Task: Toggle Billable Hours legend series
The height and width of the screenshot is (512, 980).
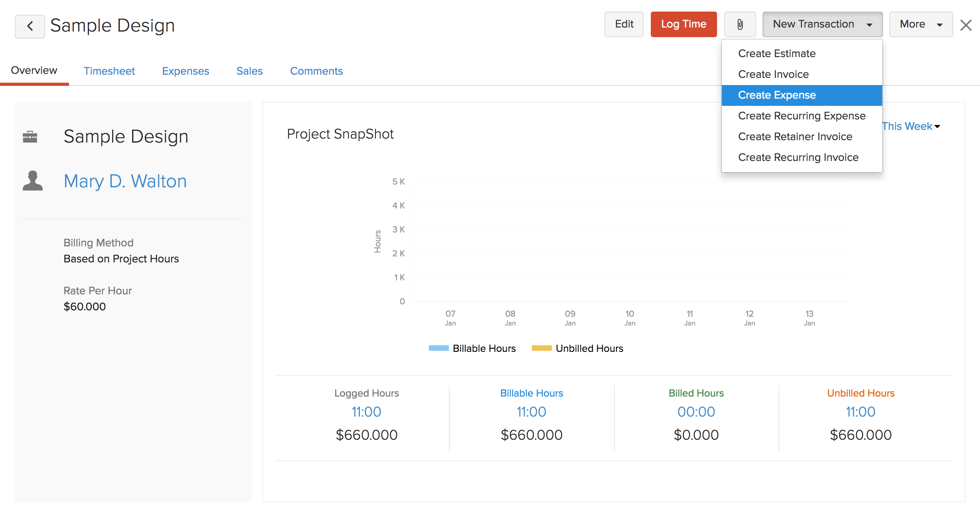Action: [x=472, y=348]
